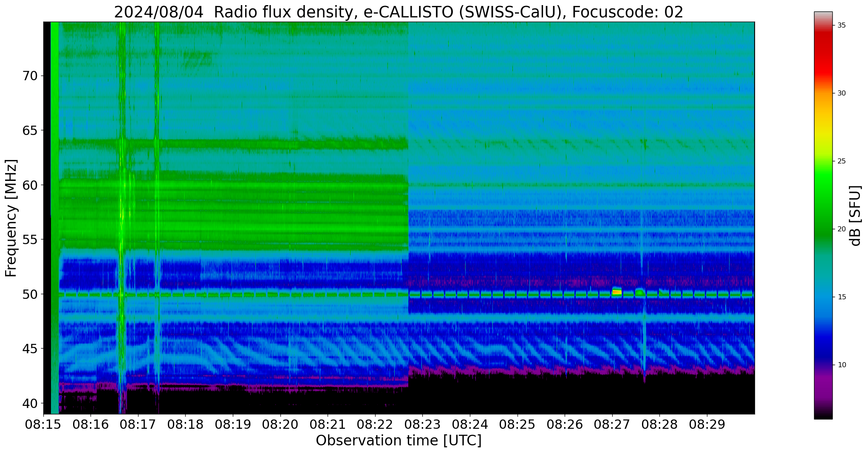Click the 08:16 time tick label
868x453 pixels.
pyautogui.click(x=90, y=424)
